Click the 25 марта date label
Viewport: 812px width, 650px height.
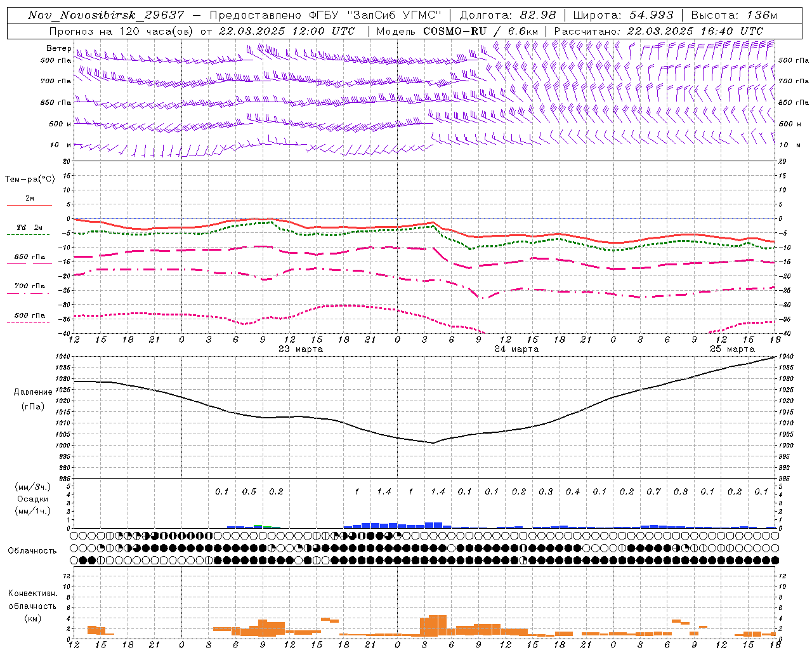pos(732,348)
